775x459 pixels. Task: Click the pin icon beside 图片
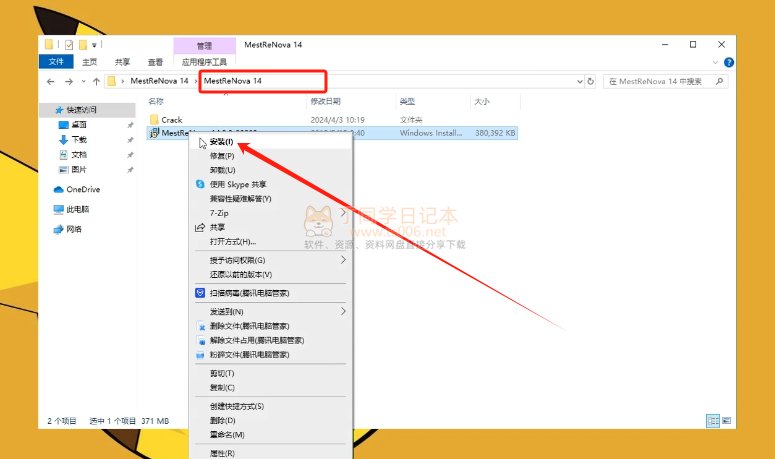click(x=130, y=169)
